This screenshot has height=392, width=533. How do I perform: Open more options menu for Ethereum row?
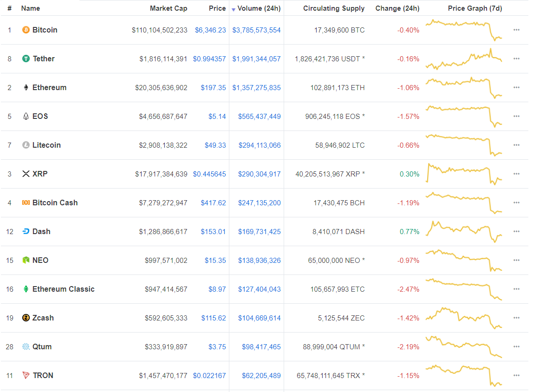(516, 87)
